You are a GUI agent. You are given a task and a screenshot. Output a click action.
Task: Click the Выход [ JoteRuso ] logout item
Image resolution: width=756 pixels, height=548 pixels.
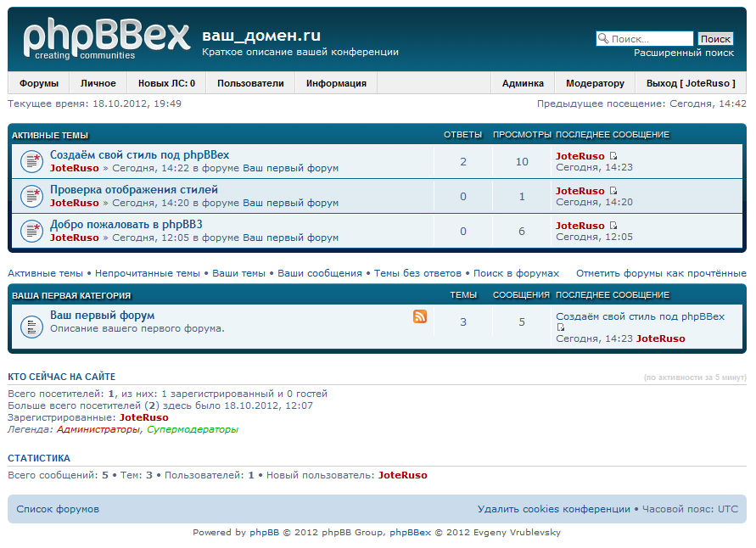pos(691,83)
